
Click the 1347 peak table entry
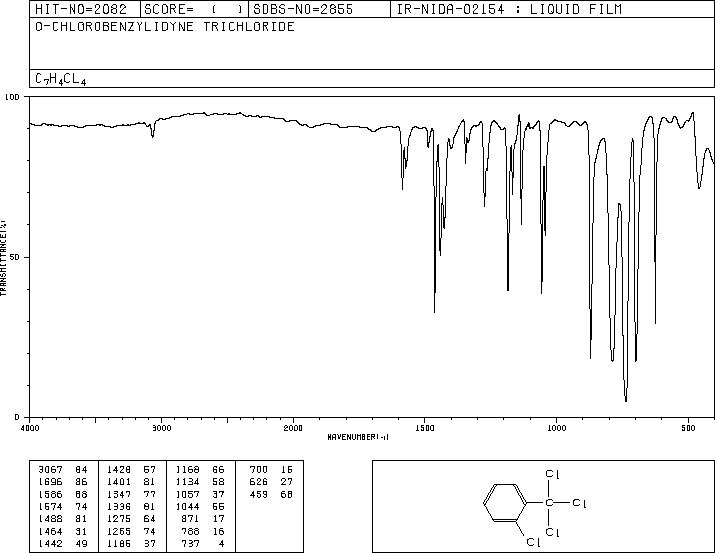pos(131,494)
